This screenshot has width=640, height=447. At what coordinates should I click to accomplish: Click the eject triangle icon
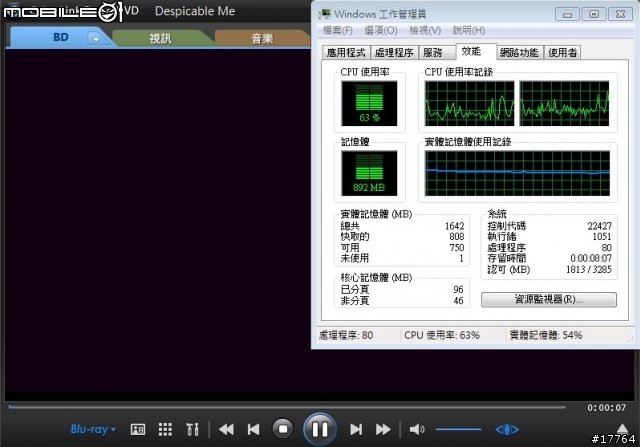622,428
